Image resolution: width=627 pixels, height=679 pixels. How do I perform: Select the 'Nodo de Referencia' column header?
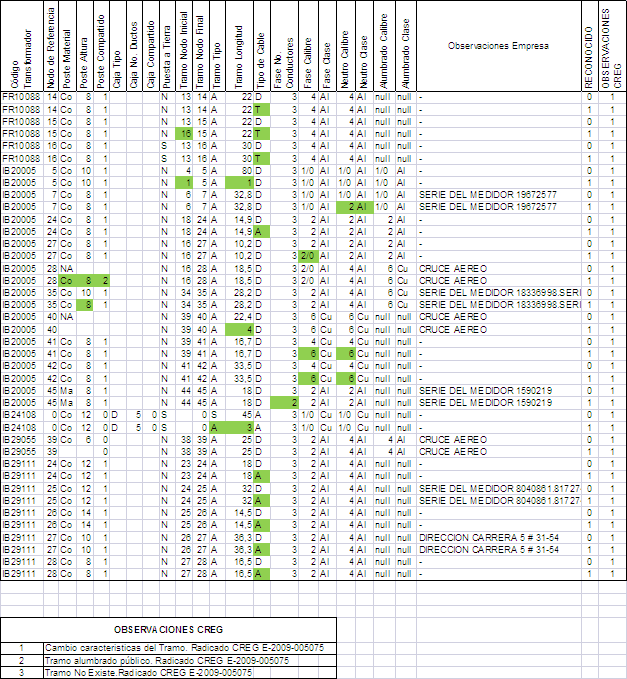52,47
